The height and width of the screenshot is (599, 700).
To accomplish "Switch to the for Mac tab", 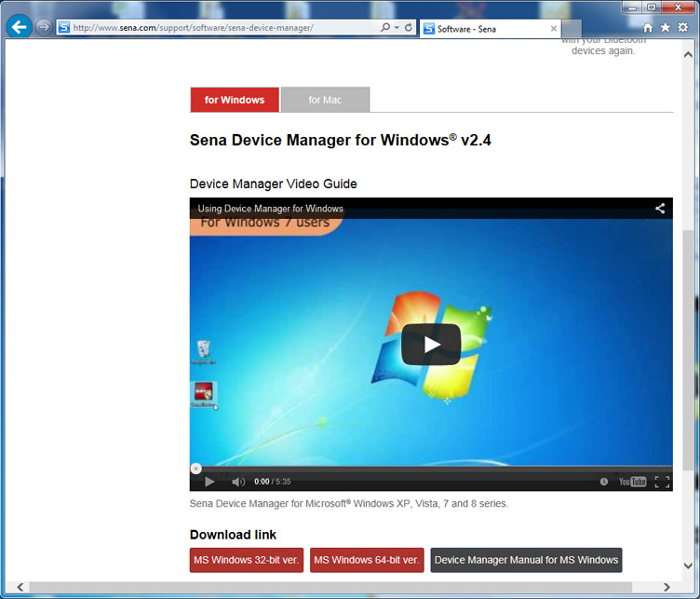I will point(325,100).
